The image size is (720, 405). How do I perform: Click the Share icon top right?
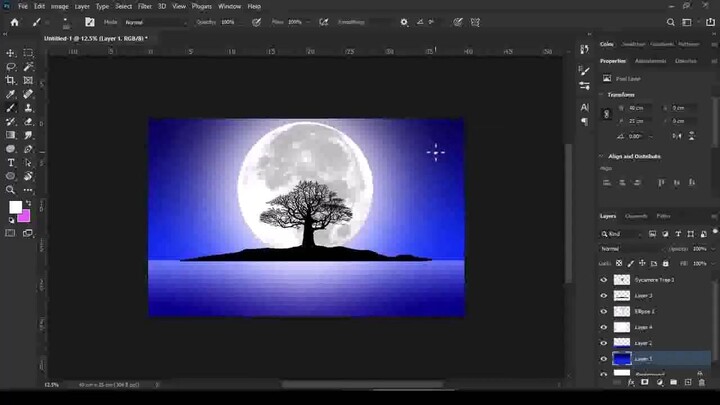710,22
